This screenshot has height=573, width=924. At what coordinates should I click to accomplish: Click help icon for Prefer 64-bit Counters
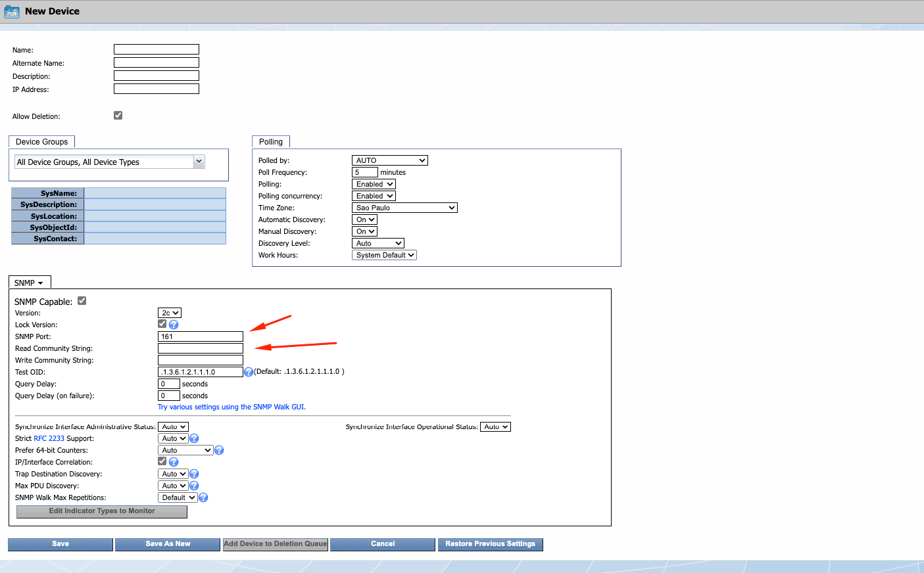(x=219, y=450)
